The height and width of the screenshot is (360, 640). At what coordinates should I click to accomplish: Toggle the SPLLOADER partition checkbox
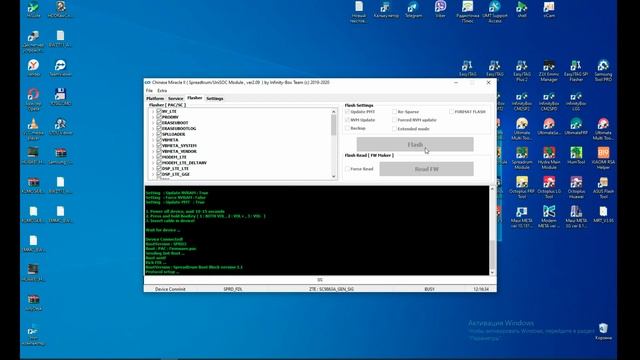(x=159, y=134)
